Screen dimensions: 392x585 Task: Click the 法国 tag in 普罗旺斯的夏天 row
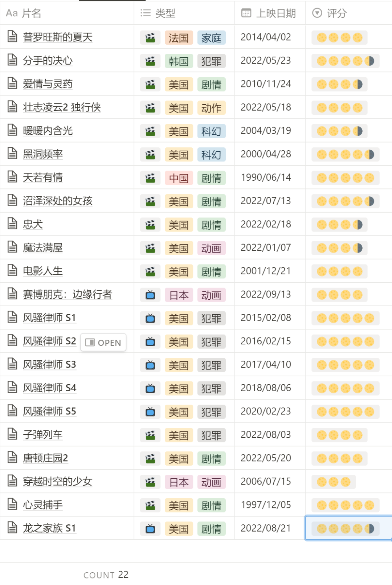179,38
